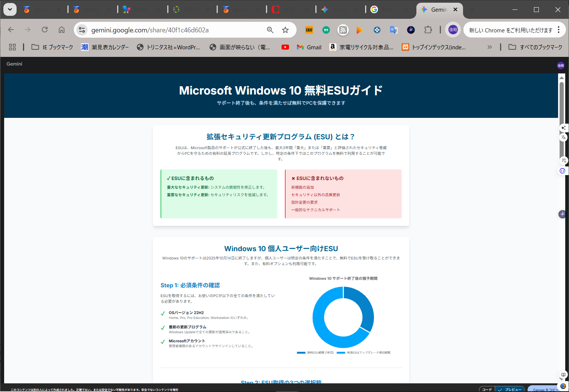The height and width of the screenshot is (392, 569).
Task: Switch to the コード view tab
Action: (x=487, y=389)
